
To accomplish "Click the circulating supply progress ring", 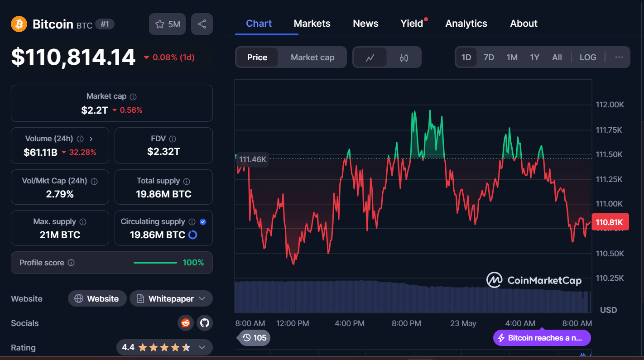I will click(192, 235).
